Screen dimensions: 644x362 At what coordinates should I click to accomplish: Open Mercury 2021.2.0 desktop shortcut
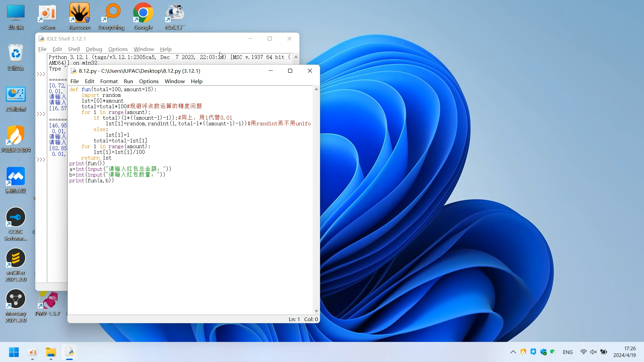pyautogui.click(x=15, y=305)
